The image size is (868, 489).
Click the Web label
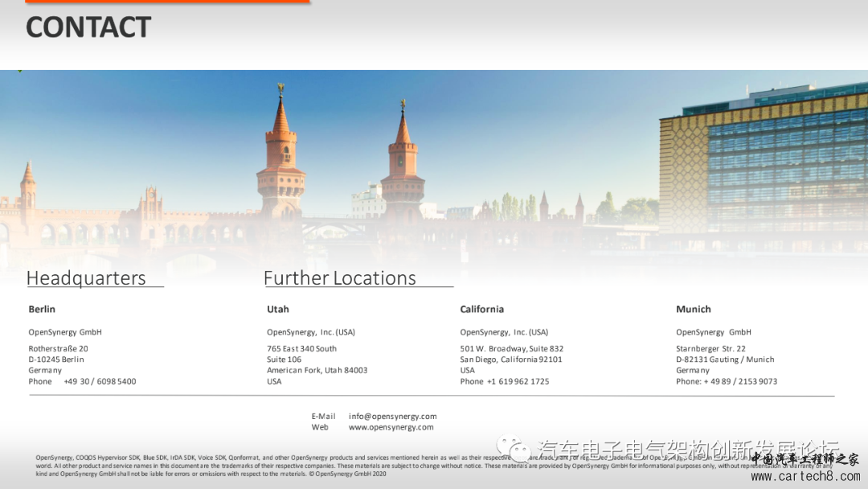tap(320, 427)
